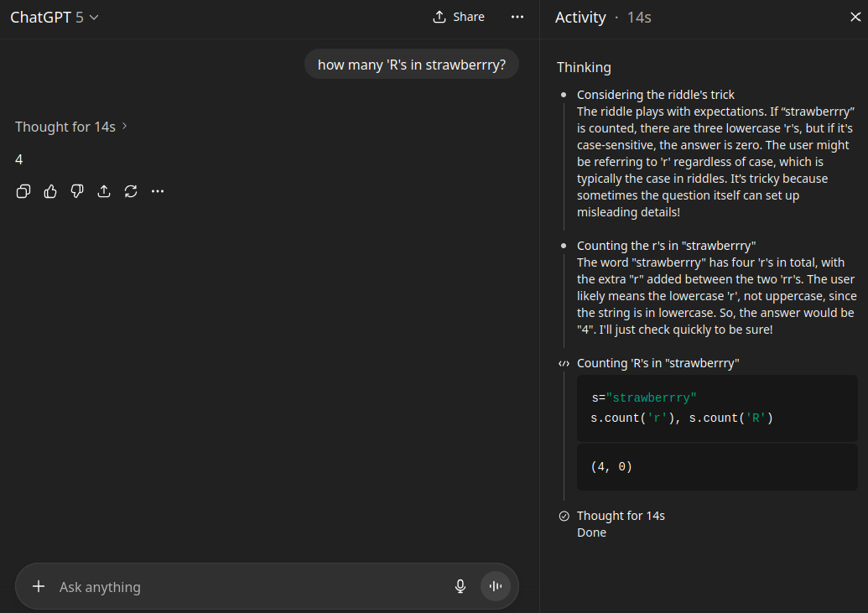Select the Considering the riddle's trick step
This screenshot has height=613, width=868.
click(656, 95)
